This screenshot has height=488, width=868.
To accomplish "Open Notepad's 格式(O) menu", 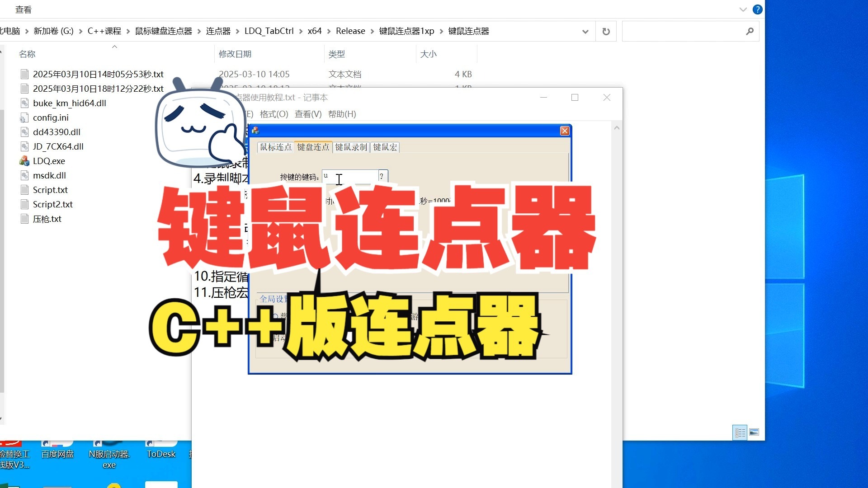I will coord(274,114).
